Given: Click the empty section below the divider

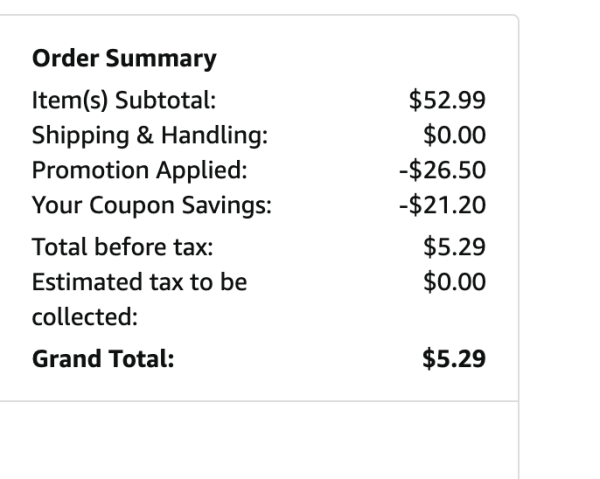Looking at the screenshot, I should click(259, 441).
